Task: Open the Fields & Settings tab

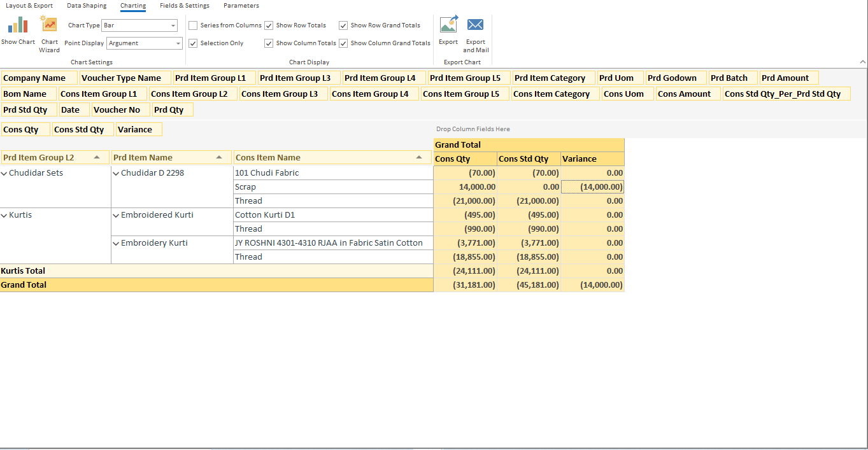Action: (184, 6)
